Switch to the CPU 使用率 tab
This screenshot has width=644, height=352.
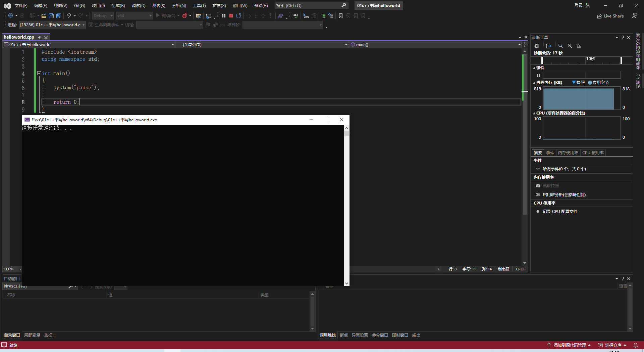tap(593, 152)
